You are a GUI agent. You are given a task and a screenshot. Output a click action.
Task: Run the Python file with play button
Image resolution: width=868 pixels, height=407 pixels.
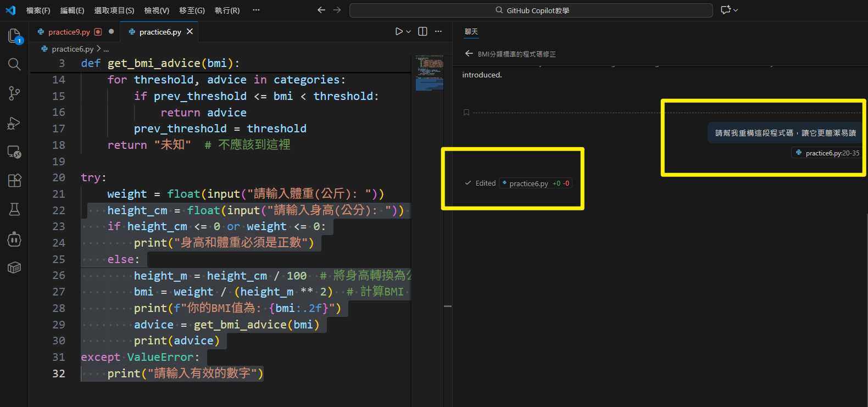(399, 31)
